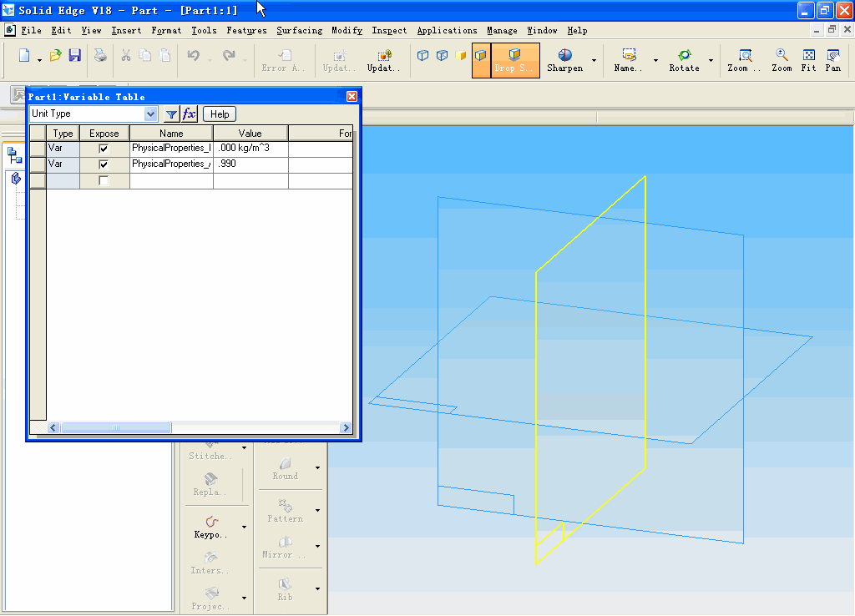Open the Error Assistant tool

point(283,60)
